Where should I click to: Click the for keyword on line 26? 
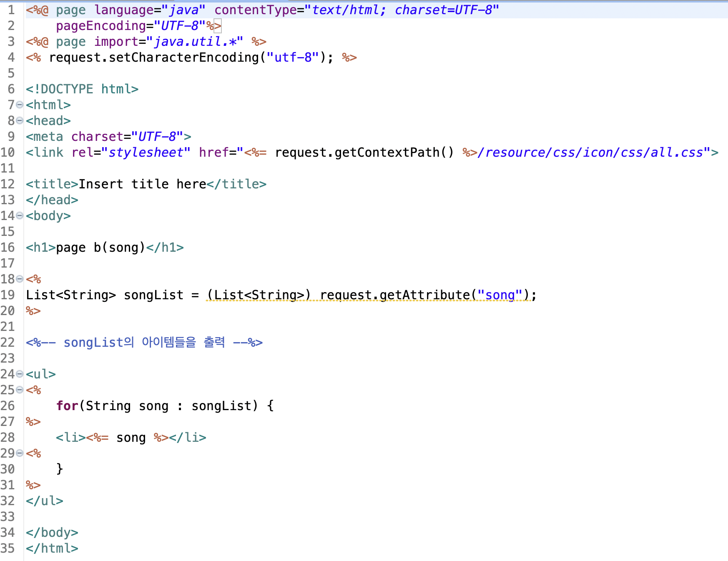[67, 406]
